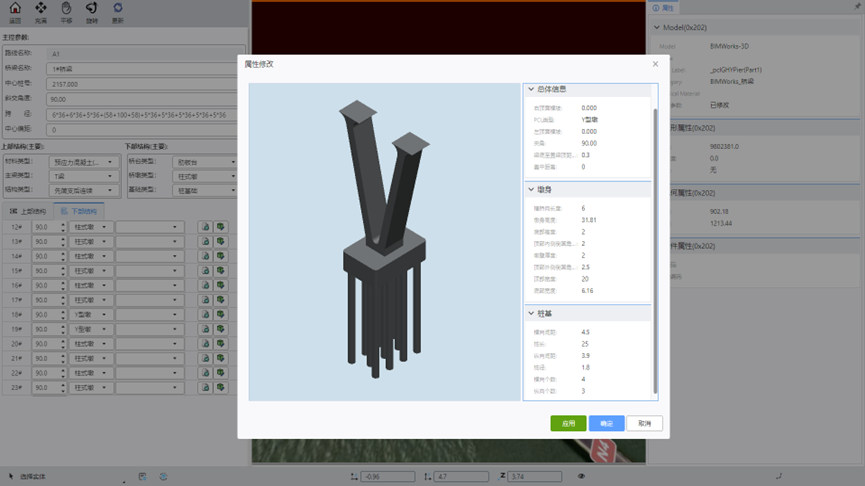Switch to the 上部结构 tab
This screenshot has height=486, width=865.
pyautogui.click(x=28, y=211)
